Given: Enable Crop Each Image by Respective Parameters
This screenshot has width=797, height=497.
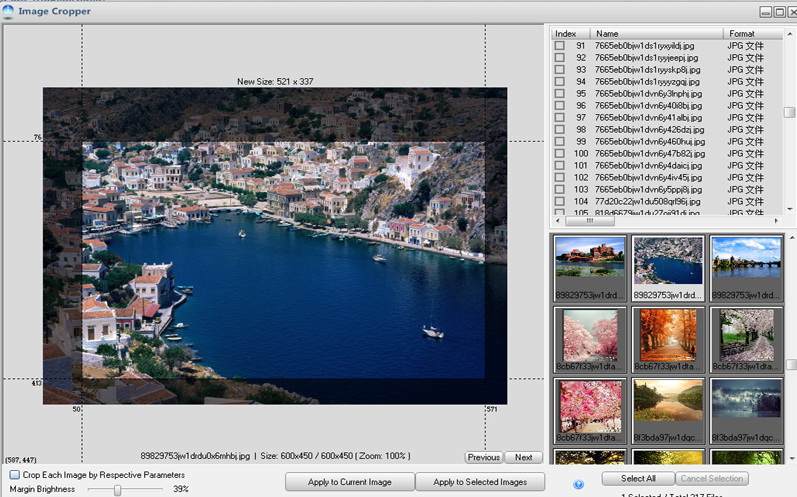Looking at the screenshot, I should (14, 474).
